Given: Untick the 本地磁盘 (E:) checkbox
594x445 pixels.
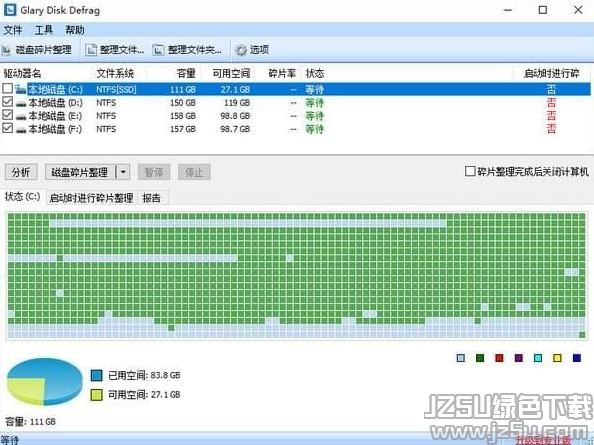Looking at the screenshot, I should [8, 115].
